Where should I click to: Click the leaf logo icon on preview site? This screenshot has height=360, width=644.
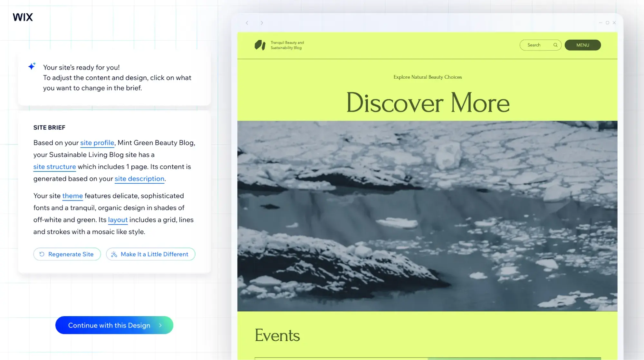click(x=260, y=45)
